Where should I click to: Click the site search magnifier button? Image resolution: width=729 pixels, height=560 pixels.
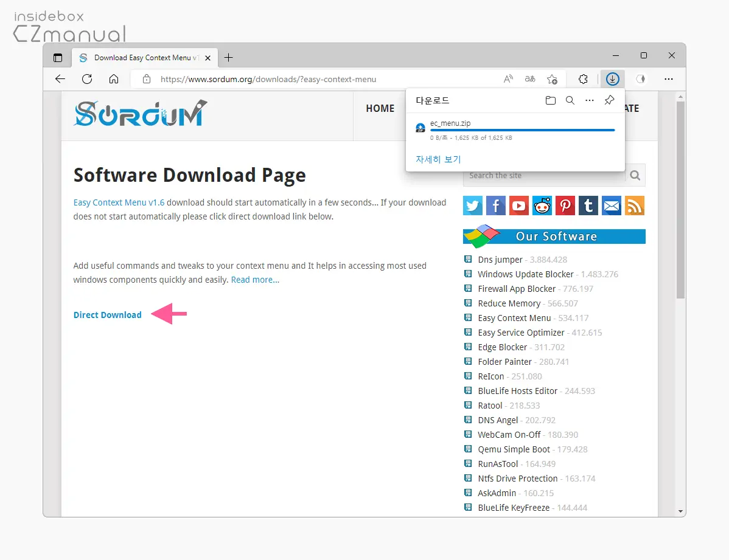[x=635, y=175]
